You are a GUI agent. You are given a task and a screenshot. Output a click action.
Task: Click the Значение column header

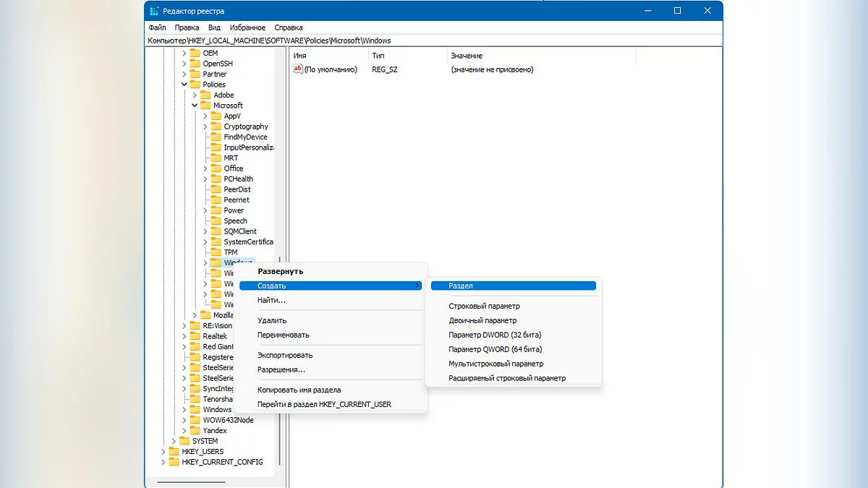(467, 56)
